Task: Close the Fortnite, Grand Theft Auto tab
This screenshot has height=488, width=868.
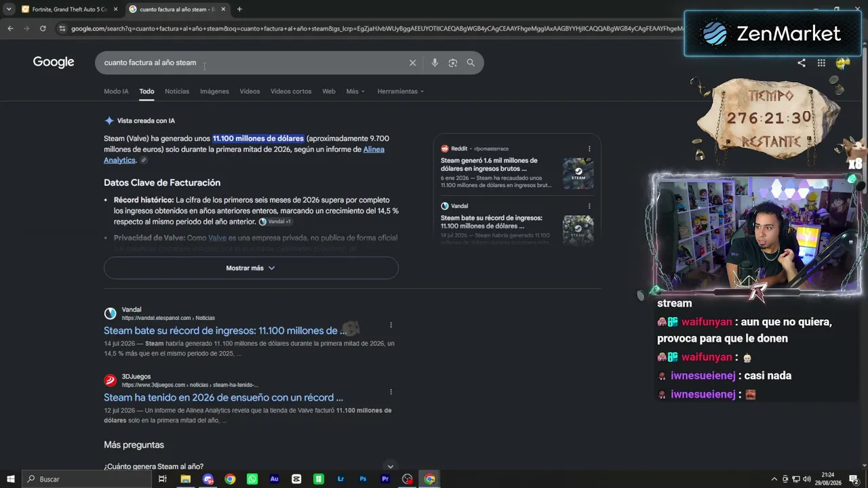Action: point(115,9)
